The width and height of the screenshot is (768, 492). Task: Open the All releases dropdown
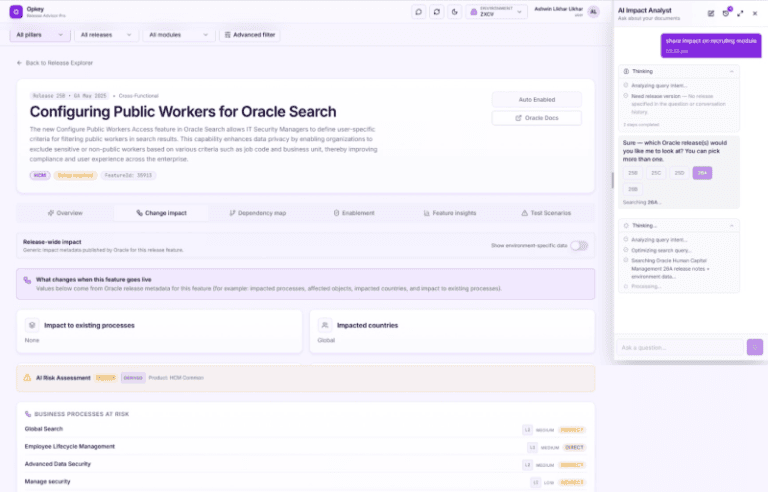(x=106, y=35)
